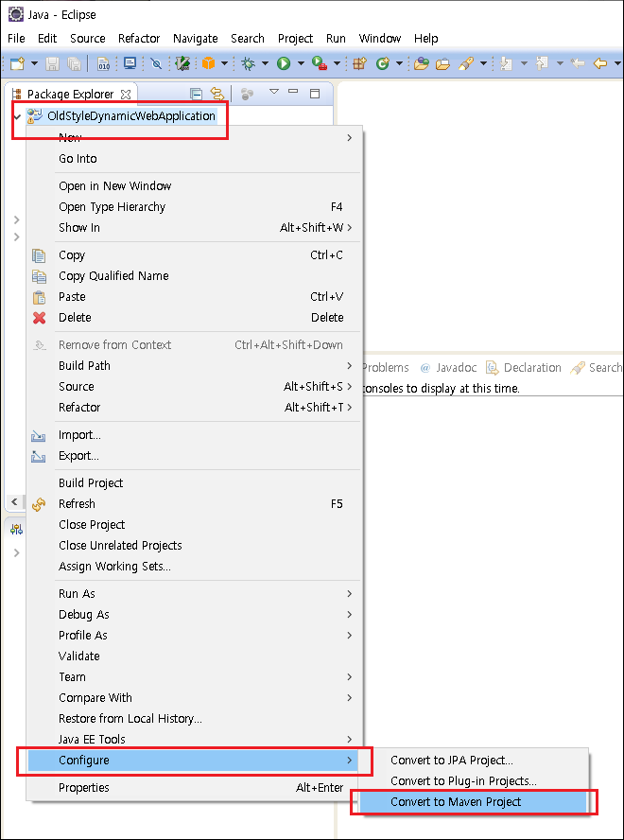Viewport: 624px width, 840px height.
Task: Click the Last Edit Location arrow icon
Action: (578, 63)
